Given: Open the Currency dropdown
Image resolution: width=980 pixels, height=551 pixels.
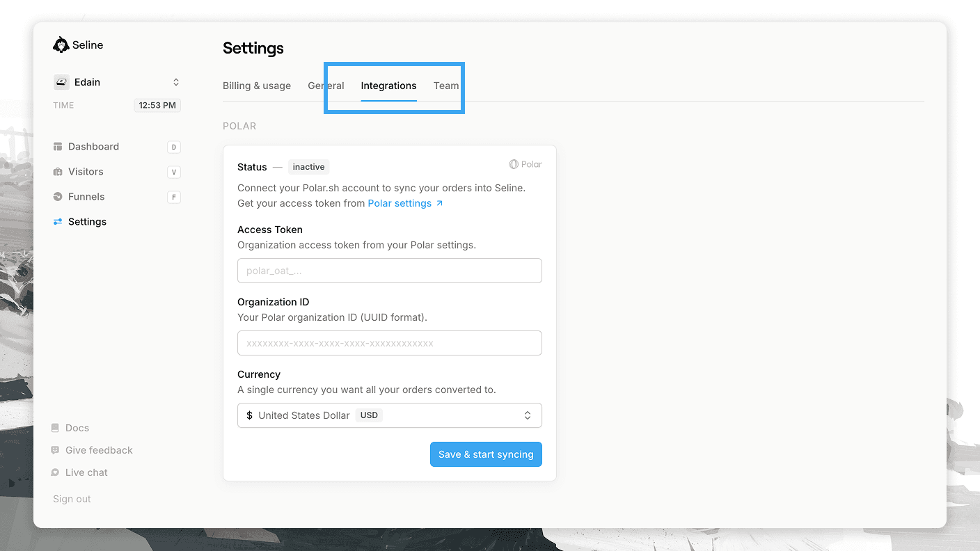Looking at the screenshot, I should coord(390,415).
